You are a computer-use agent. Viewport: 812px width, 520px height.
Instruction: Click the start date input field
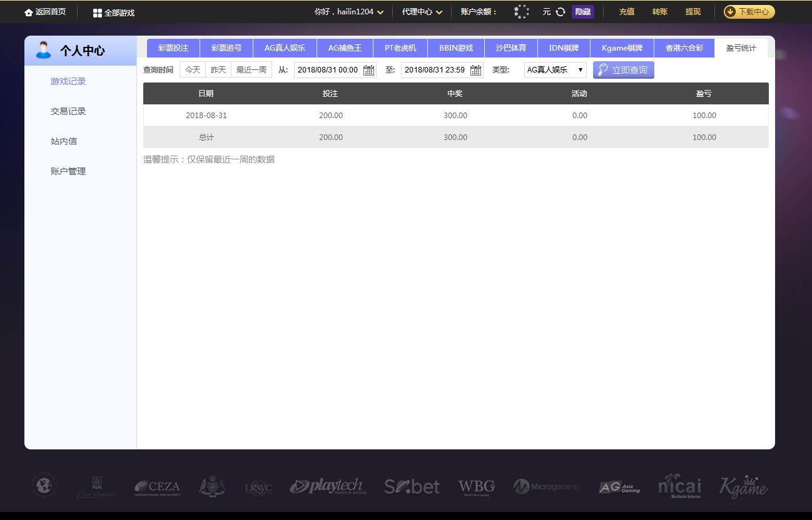327,70
